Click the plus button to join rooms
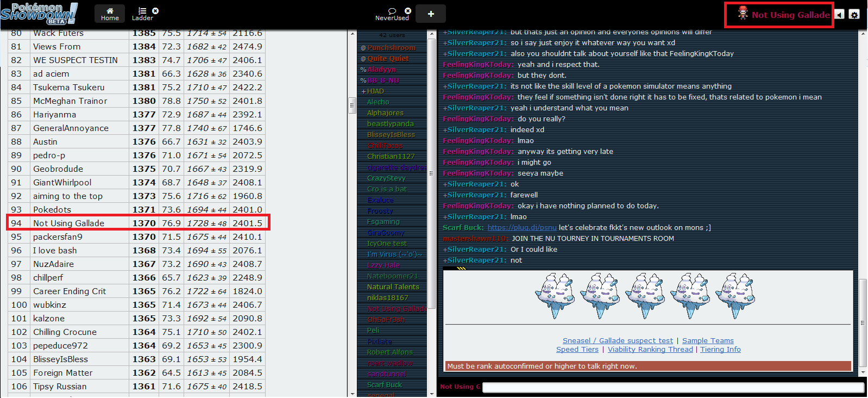The height and width of the screenshot is (398, 868). 431,14
